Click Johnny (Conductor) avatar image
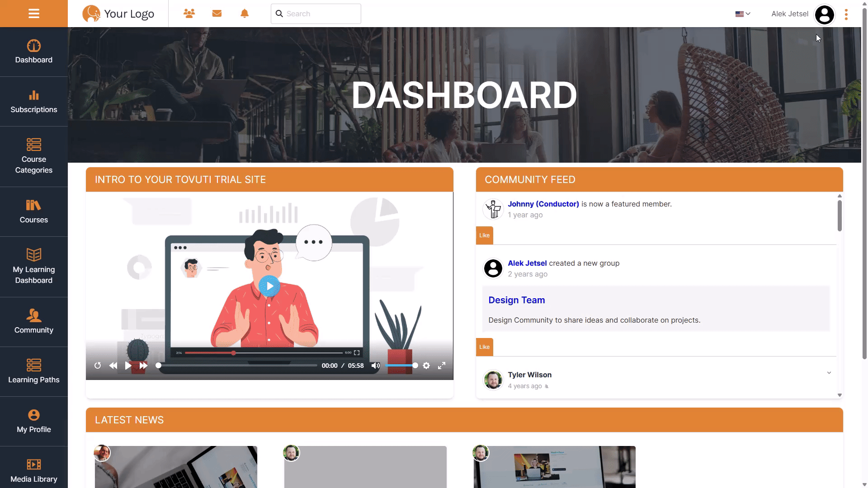868x488 pixels. (493, 209)
